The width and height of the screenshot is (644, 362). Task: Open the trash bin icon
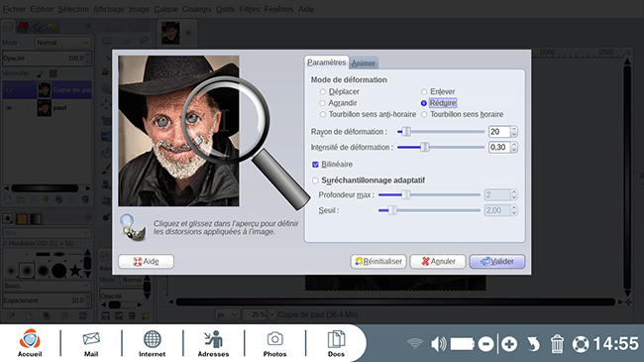(557, 344)
